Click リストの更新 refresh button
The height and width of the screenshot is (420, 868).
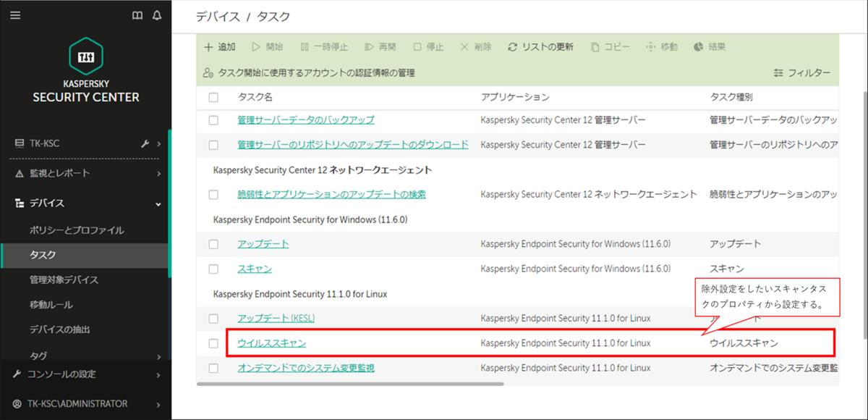point(540,47)
